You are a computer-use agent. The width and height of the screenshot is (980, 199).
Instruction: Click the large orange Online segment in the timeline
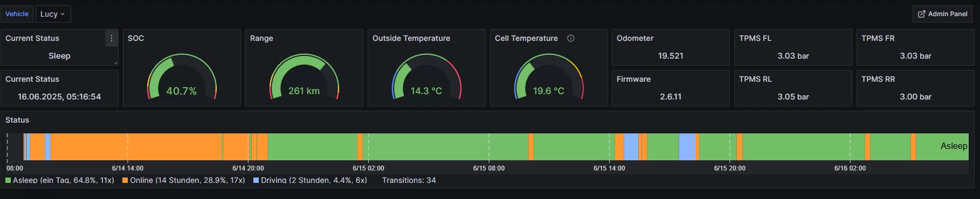point(136,147)
